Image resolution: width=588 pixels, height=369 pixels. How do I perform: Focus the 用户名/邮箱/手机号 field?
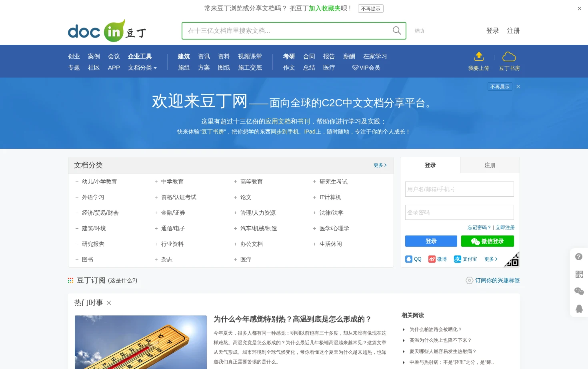pyautogui.click(x=460, y=189)
